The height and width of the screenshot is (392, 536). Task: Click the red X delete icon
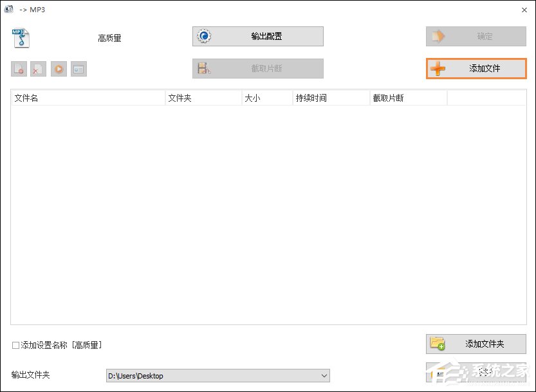pyautogui.click(x=38, y=69)
